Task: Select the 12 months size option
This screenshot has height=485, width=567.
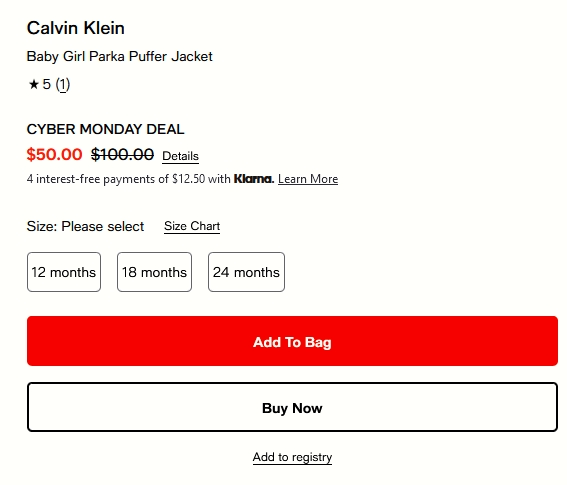Action: point(64,272)
